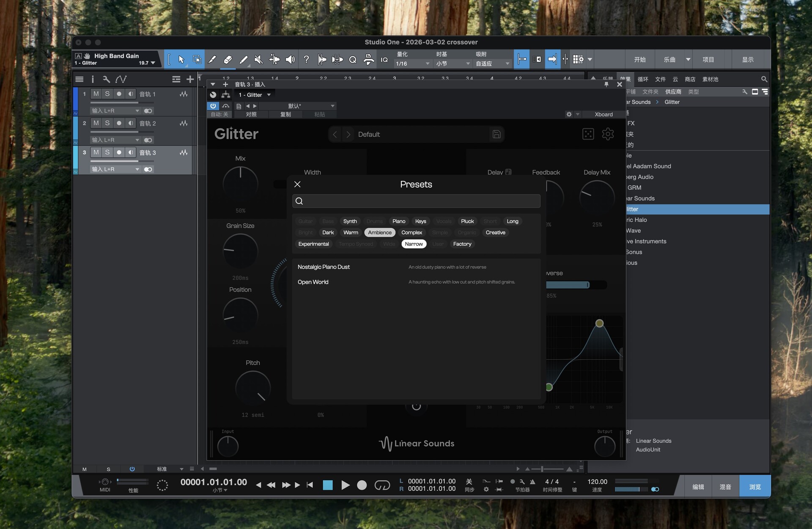Viewport: 812px width, 529px height.
Task: Select the Listen speaker tool
Action: point(290,60)
